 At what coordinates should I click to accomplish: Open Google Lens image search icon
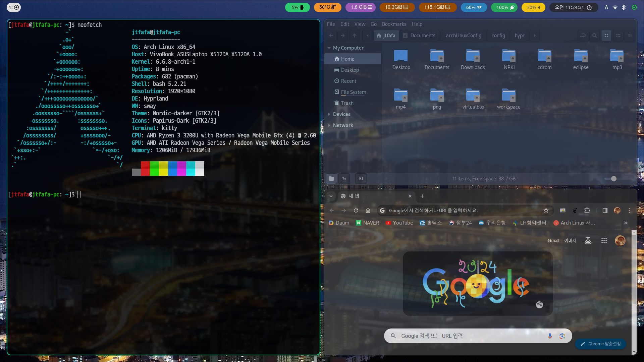562,336
